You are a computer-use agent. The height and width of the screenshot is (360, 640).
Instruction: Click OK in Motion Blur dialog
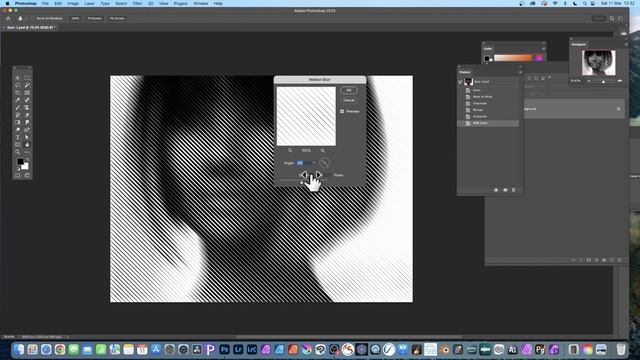click(349, 90)
